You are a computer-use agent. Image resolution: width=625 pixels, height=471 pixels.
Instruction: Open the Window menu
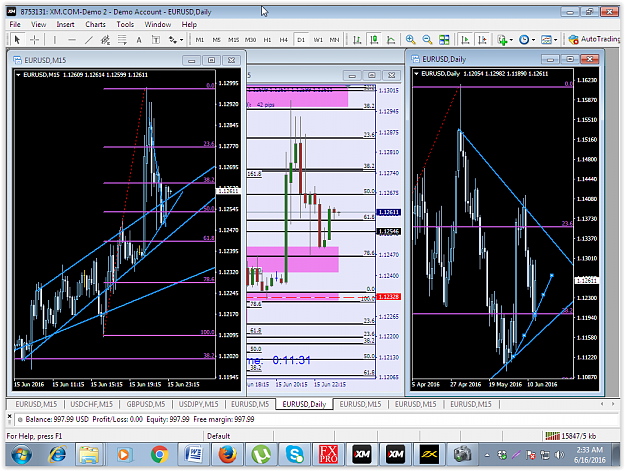tap(158, 24)
